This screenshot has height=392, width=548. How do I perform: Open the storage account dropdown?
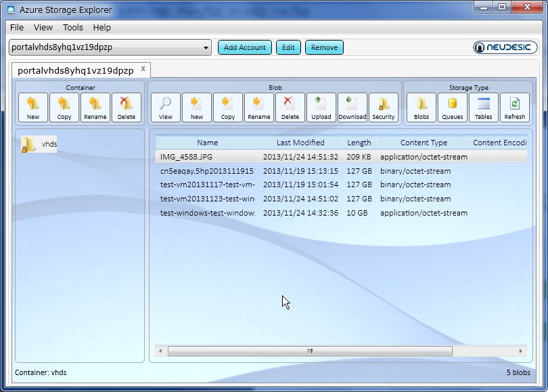[110, 47]
